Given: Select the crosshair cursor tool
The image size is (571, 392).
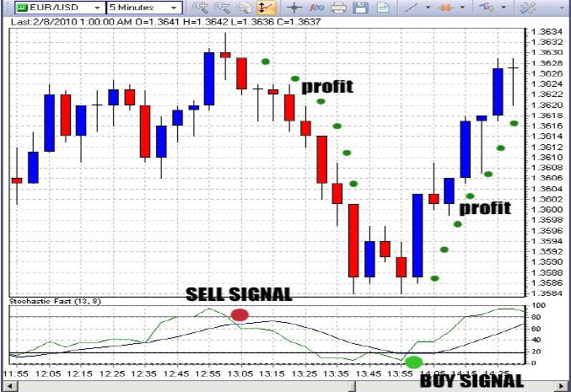Looking at the screenshot, I should tap(294, 8).
